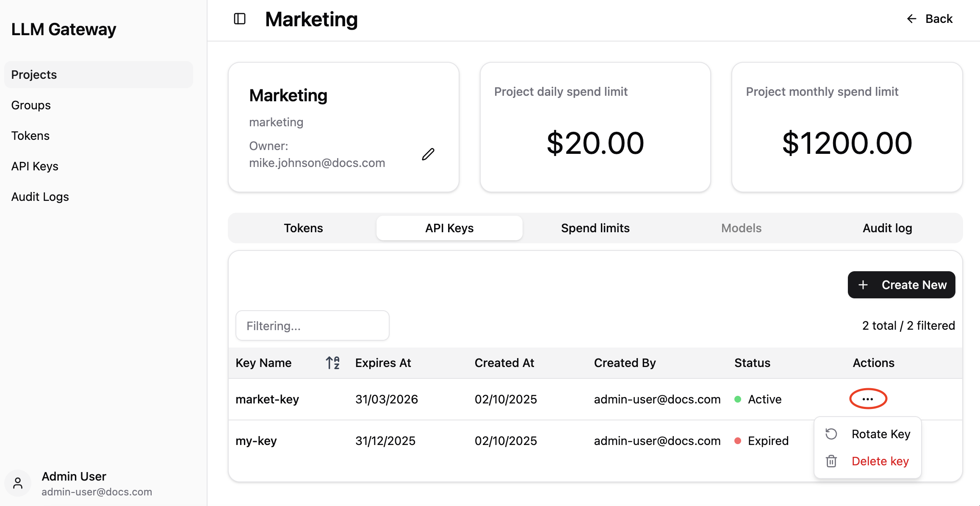
Task: Click the Created At column header
Action: pyautogui.click(x=504, y=363)
